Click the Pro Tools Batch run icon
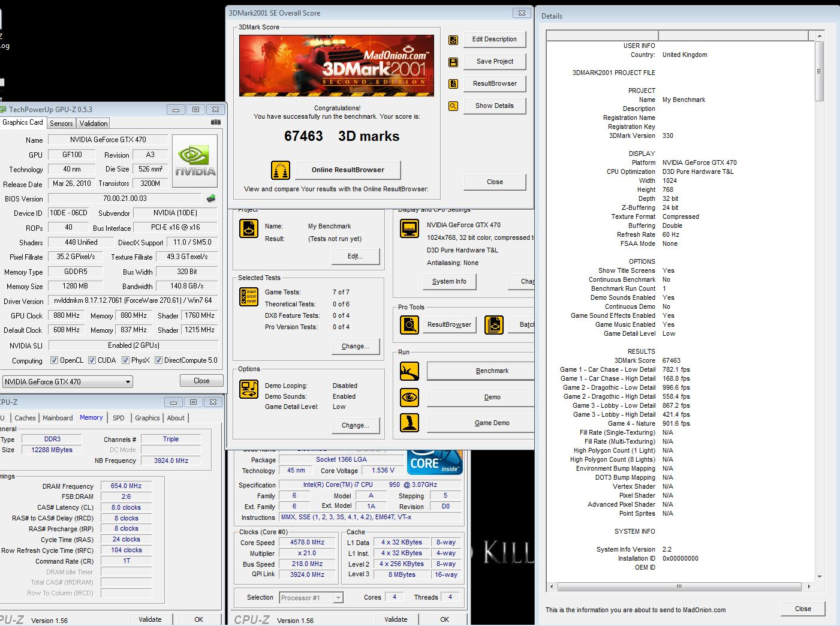The image size is (840, 626). (494, 325)
